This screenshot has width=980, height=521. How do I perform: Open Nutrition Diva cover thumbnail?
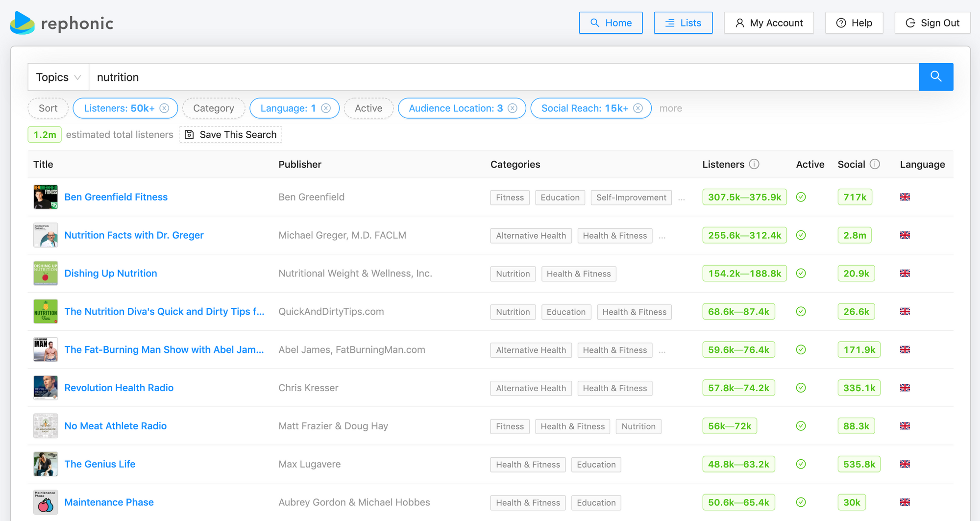(x=46, y=312)
